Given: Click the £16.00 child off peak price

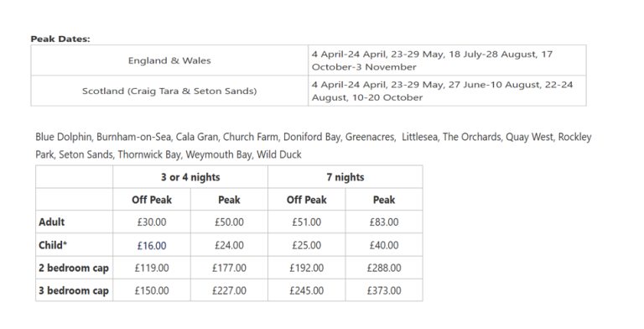Looking at the screenshot, I should pos(152,245).
